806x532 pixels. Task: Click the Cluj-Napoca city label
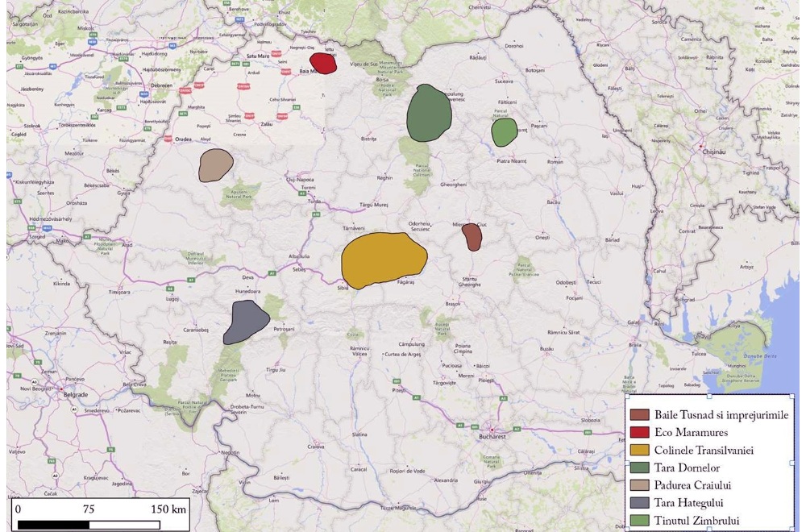click(301, 179)
